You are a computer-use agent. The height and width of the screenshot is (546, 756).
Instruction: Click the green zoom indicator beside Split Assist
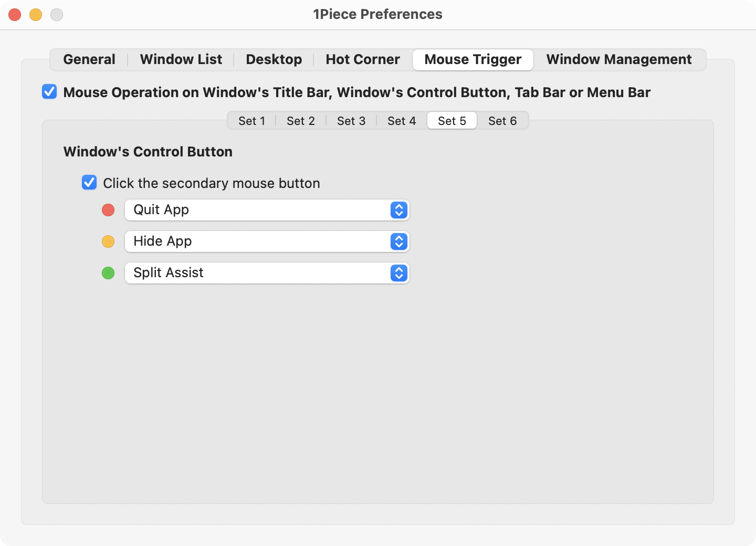[x=108, y=273]
